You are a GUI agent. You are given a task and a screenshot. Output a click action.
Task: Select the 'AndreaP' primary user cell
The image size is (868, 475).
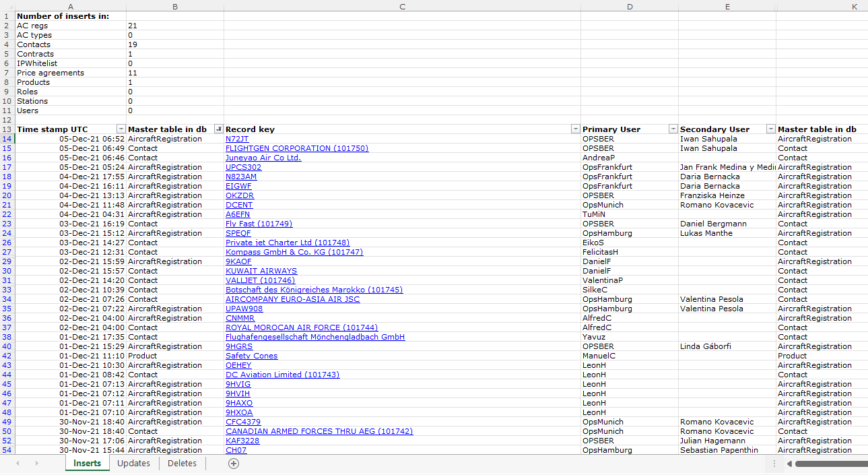[630, 158]
